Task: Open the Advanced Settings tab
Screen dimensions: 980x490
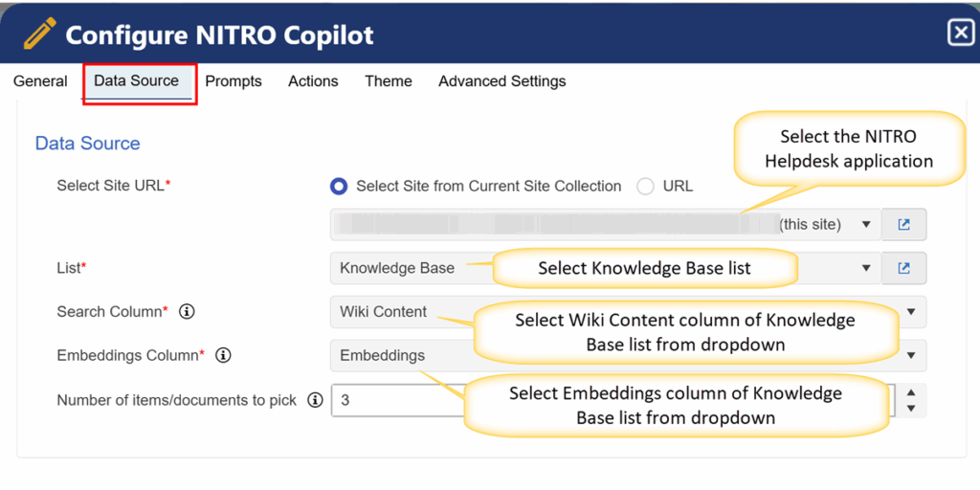Action: tap(502, 81)
